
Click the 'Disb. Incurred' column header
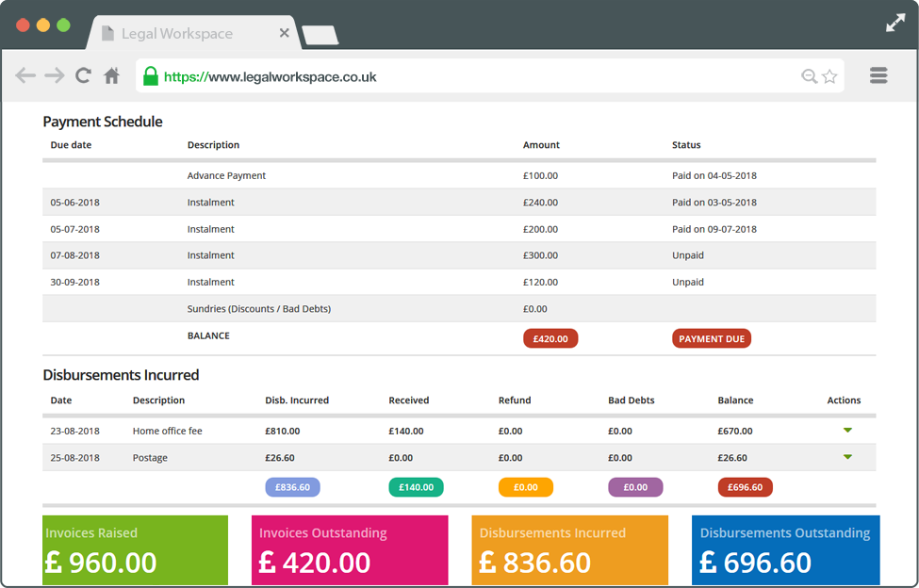point(297,400)
